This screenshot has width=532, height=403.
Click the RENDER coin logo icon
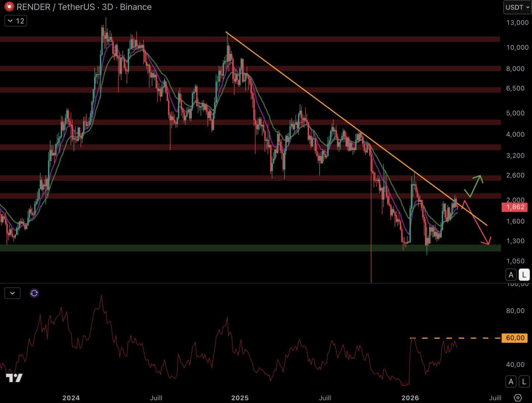pos(9,7)
